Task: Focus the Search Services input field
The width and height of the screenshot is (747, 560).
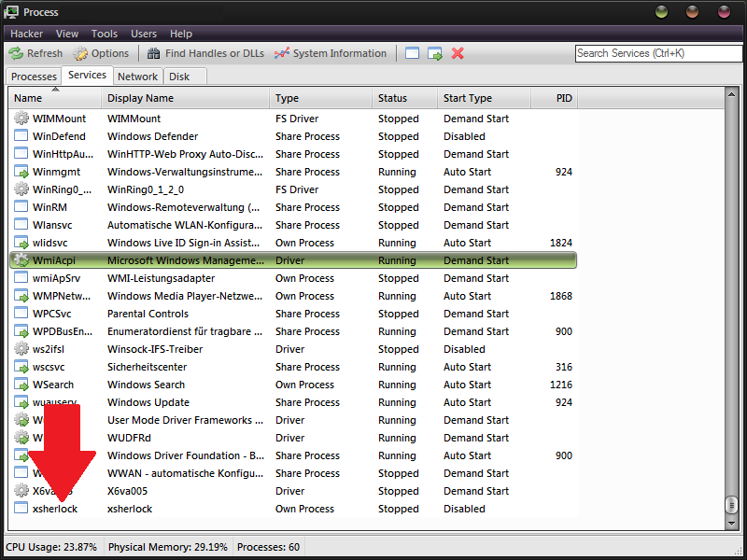Action: pos(658,53)
